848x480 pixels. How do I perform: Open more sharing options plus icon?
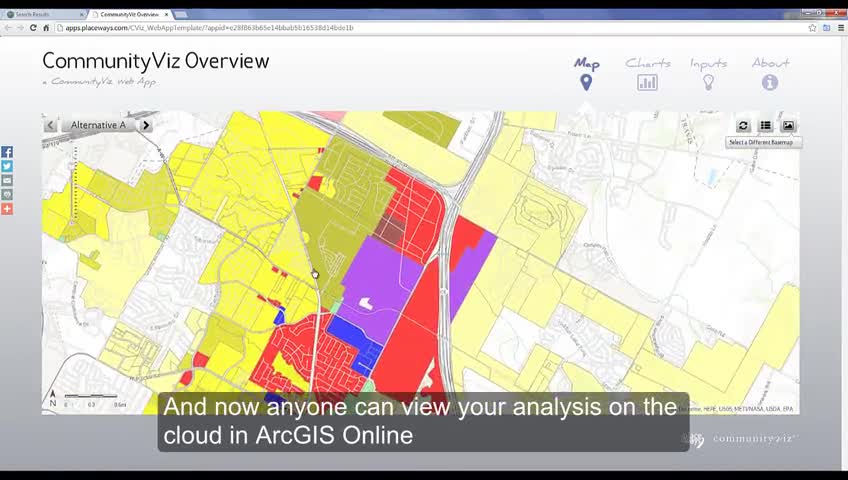[x=7, y=209]
